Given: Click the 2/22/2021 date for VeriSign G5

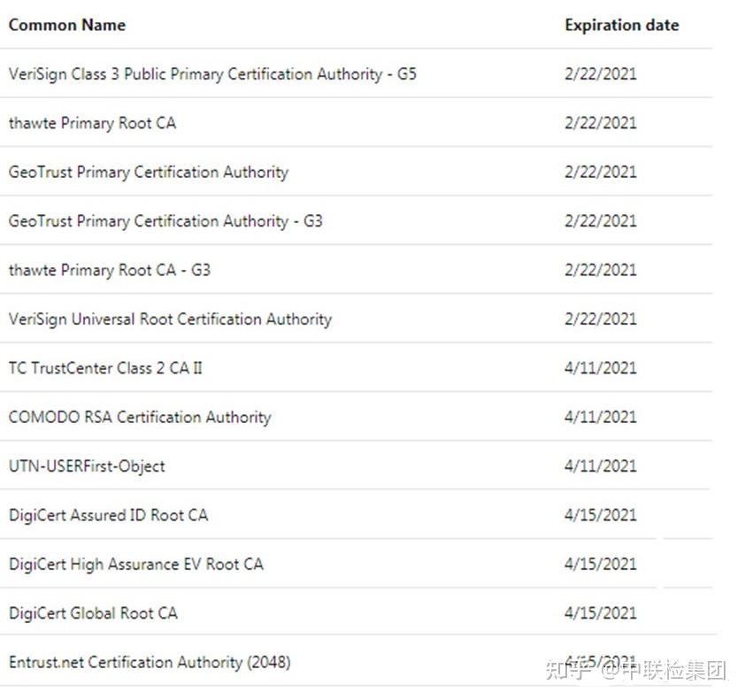Looking at the screenshot, I should coord(600,74).
